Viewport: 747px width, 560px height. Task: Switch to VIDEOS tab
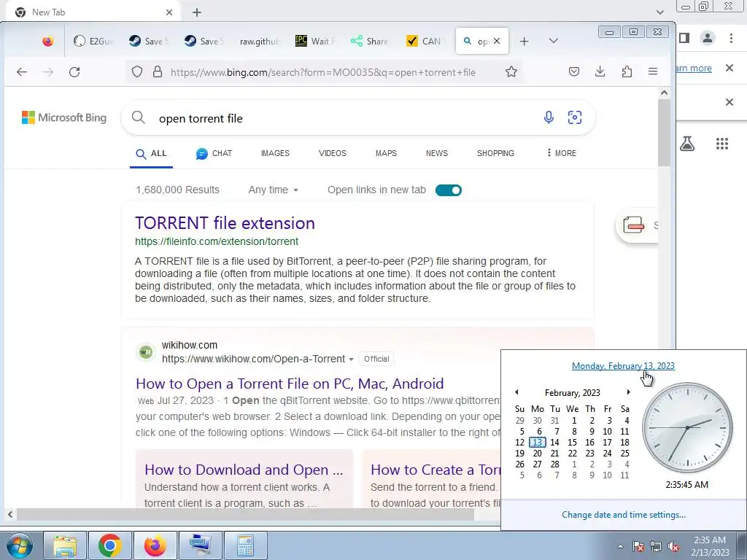point(333,153)
